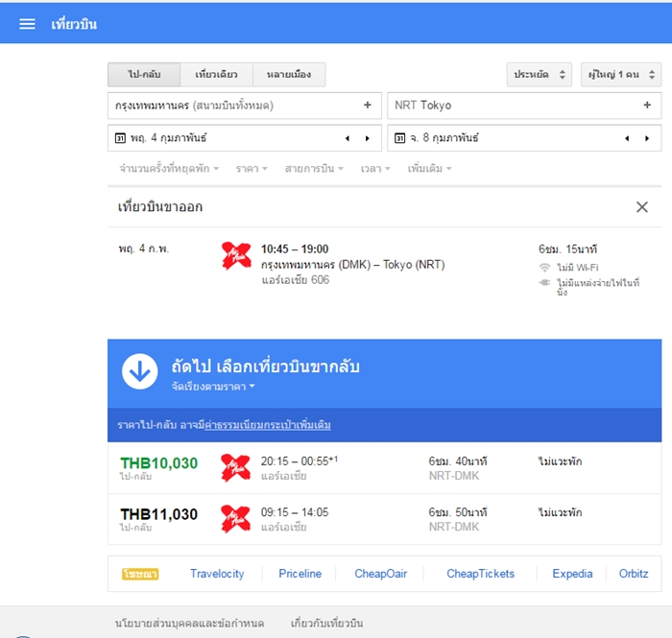
Task: Click the yellow โฆษณา ad badge
Action: 140,574
